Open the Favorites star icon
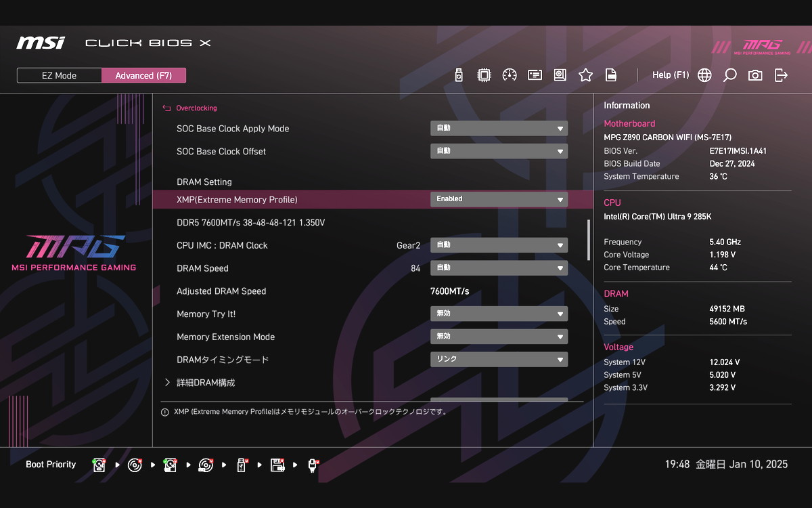 pos(585,75)
